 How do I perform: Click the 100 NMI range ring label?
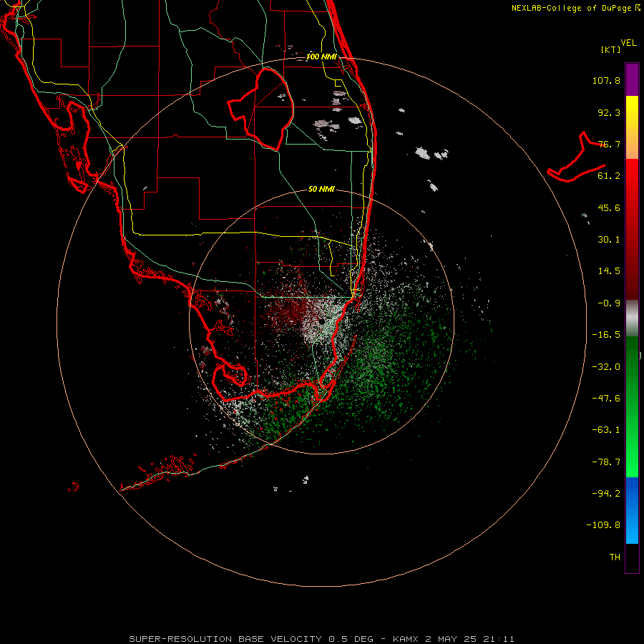(321, 57)
